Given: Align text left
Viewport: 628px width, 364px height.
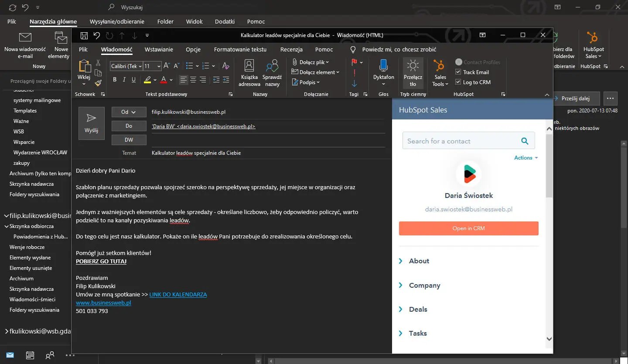Looking at the screenshot, I should pyautogui.click(x=184, y=80).
